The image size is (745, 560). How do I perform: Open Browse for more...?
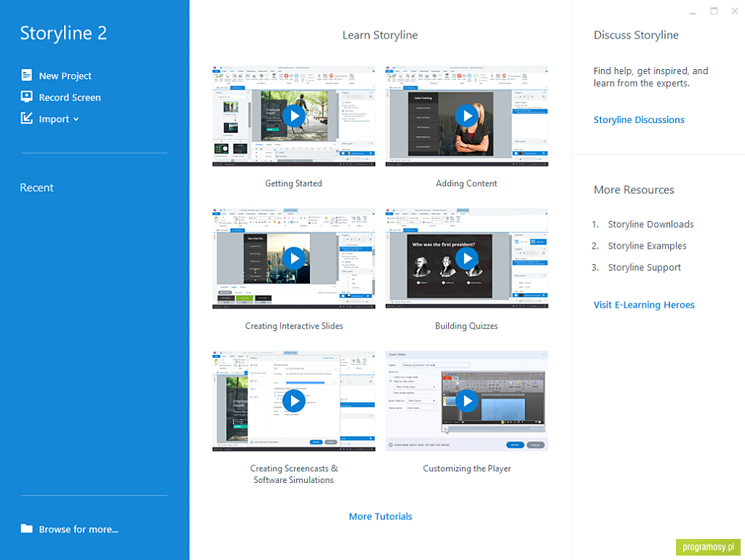79,529
